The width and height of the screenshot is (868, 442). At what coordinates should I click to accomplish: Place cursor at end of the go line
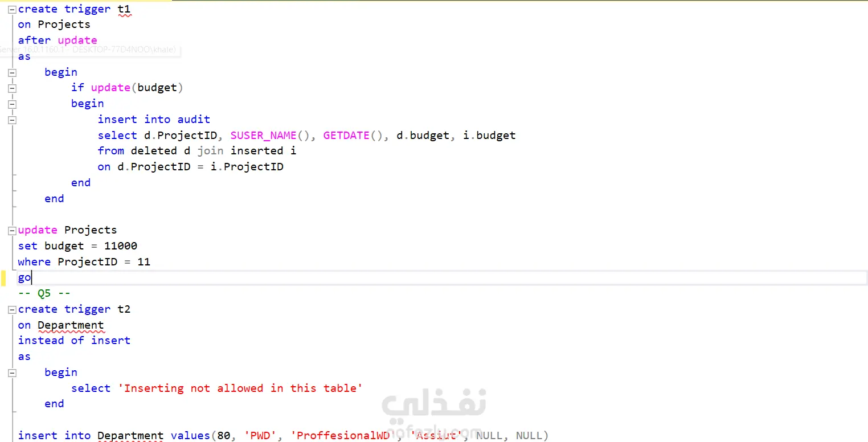32,278
